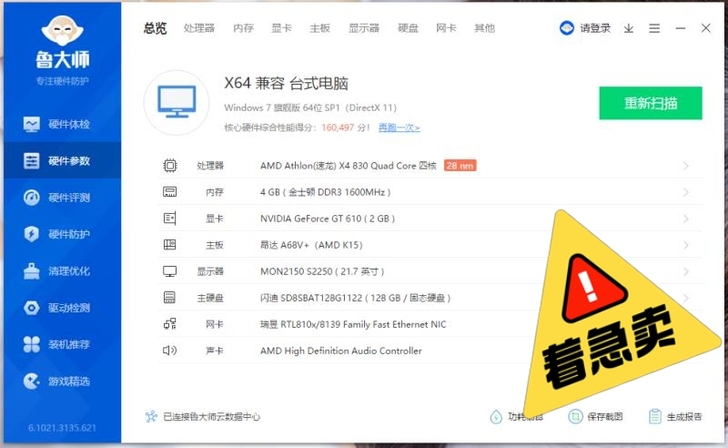
Task: Minimize the 鲁大师 window
Action: [x=681, y=29]
